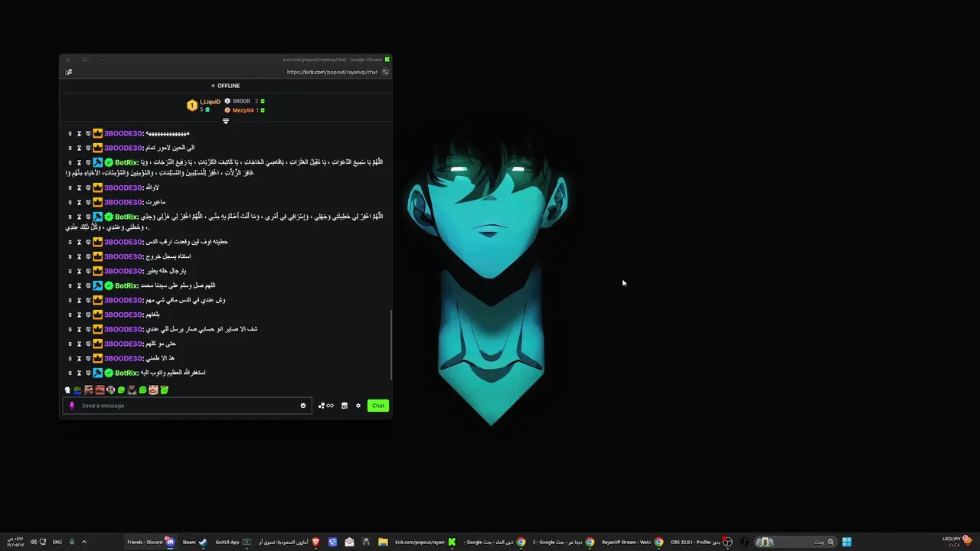Open ENG language switcher in tray
The width and height of the screenshot is (980, 551).
pyautogui.click(x=57, y=542)
